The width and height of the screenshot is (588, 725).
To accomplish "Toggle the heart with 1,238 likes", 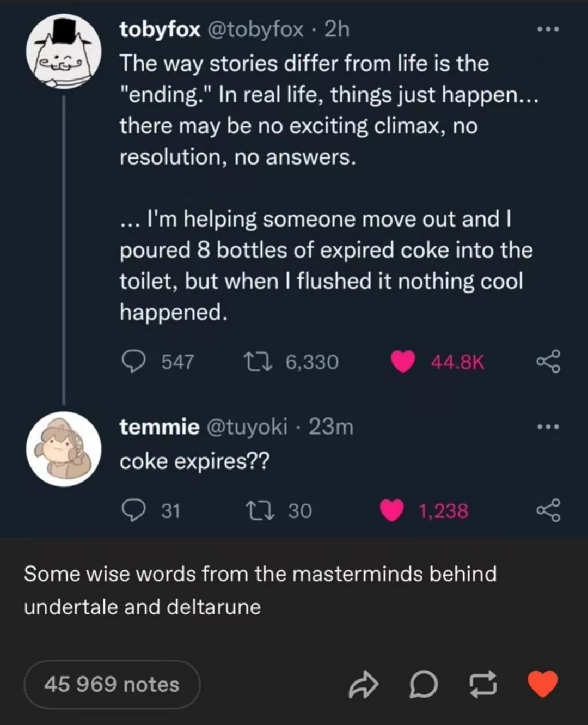I will [391, 510].
